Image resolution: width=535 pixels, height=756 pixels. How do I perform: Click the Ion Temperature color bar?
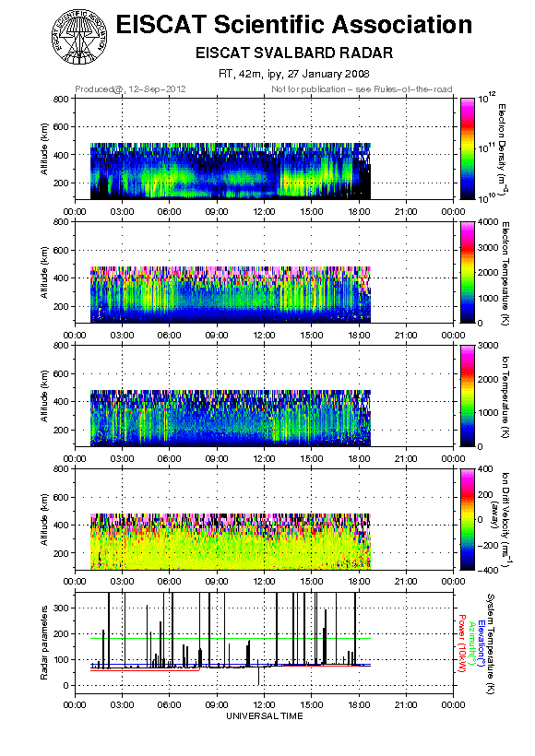(468, 396)
